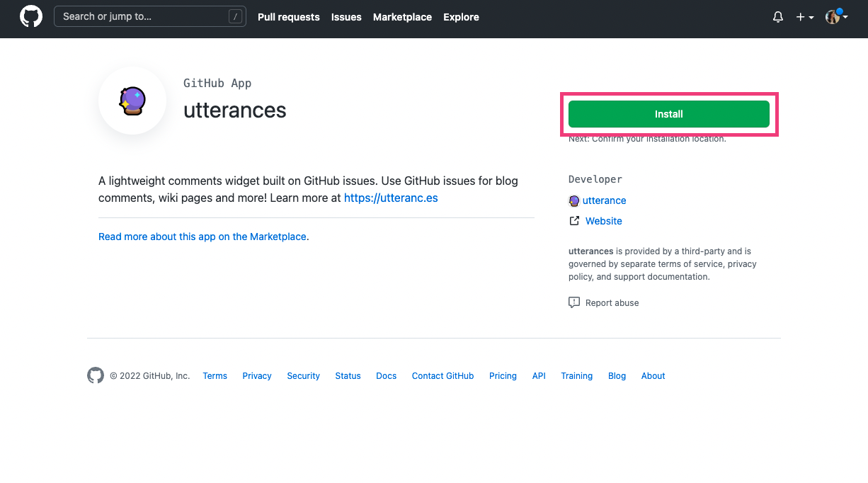
Task: Open Marketplace in top navigation
Action: point(402,17)
